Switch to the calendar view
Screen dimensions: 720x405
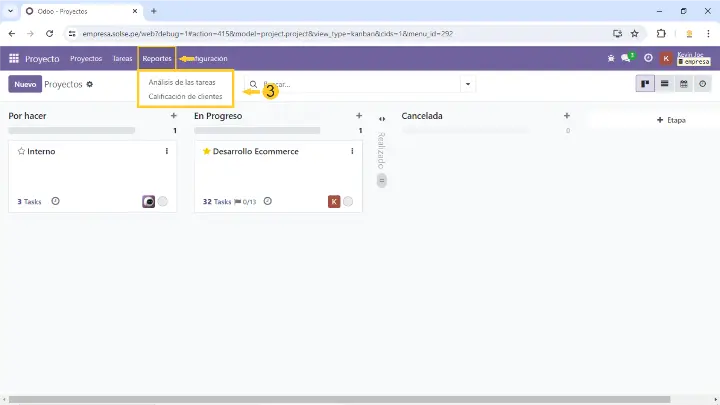coord(684,84)
